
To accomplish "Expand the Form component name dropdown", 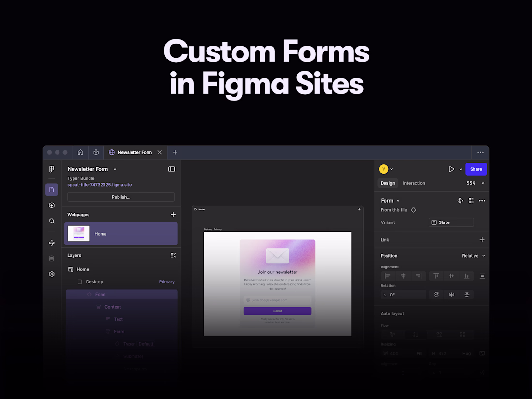I will (x=398, y=201).
